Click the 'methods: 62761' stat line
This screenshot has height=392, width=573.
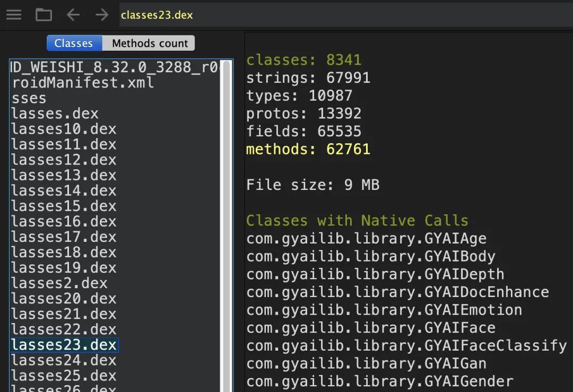(308, 149)
